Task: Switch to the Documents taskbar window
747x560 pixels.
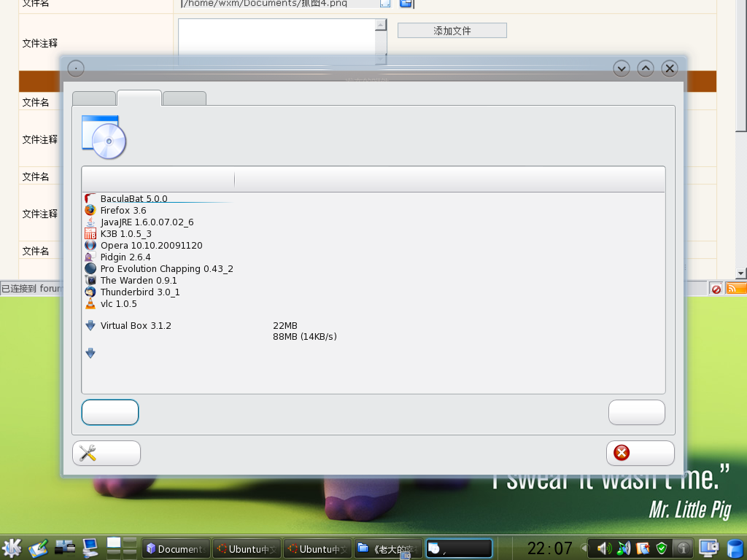Action: tap(176, 549)
